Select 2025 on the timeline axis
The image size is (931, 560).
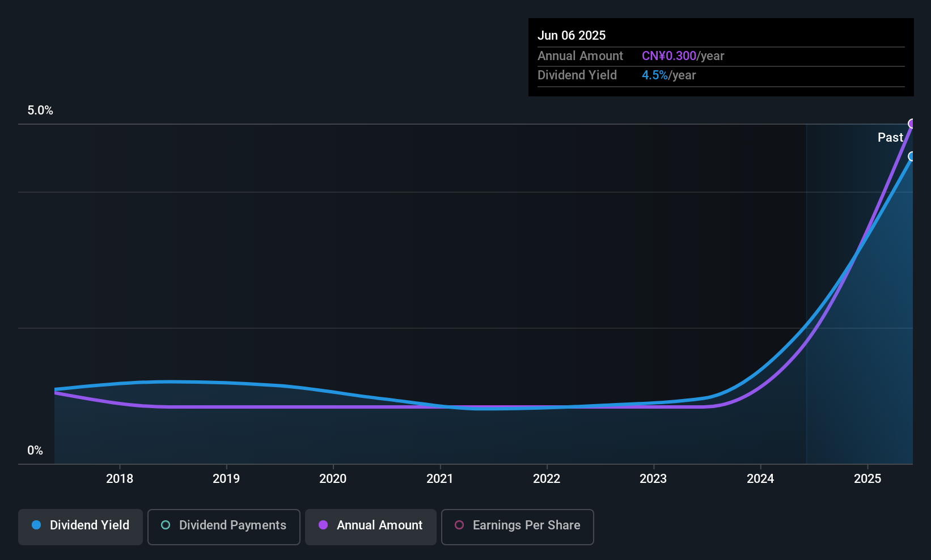(868, 478)
